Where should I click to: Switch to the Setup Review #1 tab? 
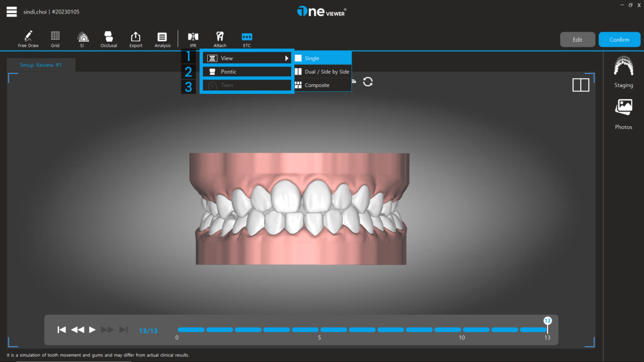pos(40,65)
